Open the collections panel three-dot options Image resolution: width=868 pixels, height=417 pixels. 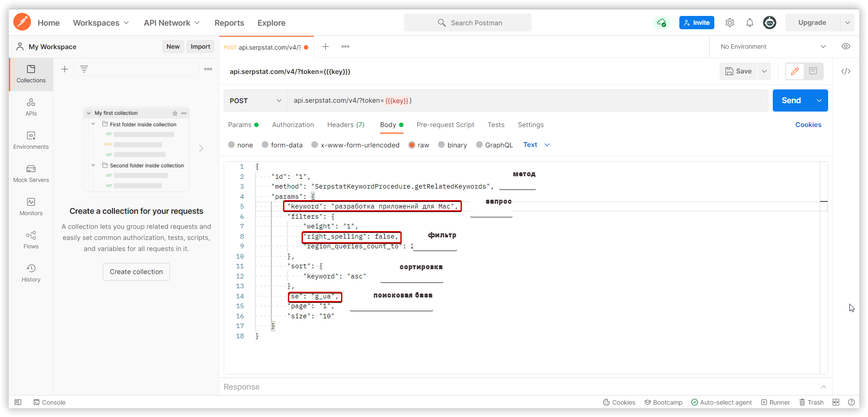click(208, 69)
